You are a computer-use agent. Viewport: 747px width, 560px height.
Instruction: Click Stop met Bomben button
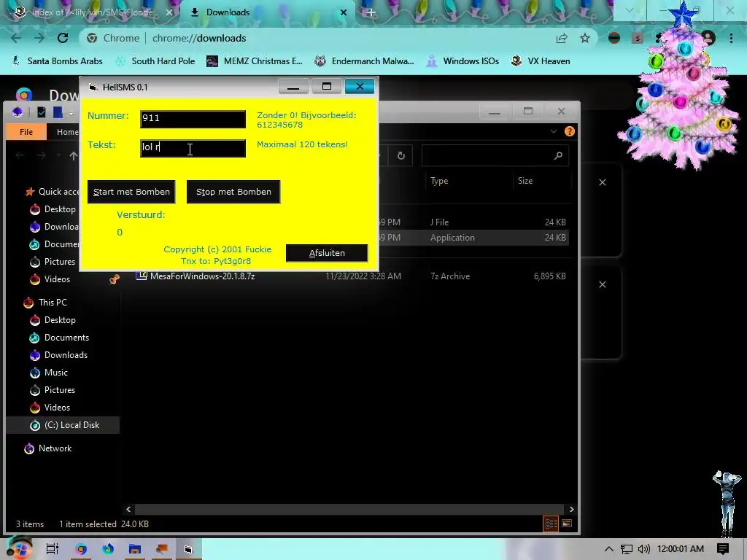pyautogui.click(x=233, y=192)
